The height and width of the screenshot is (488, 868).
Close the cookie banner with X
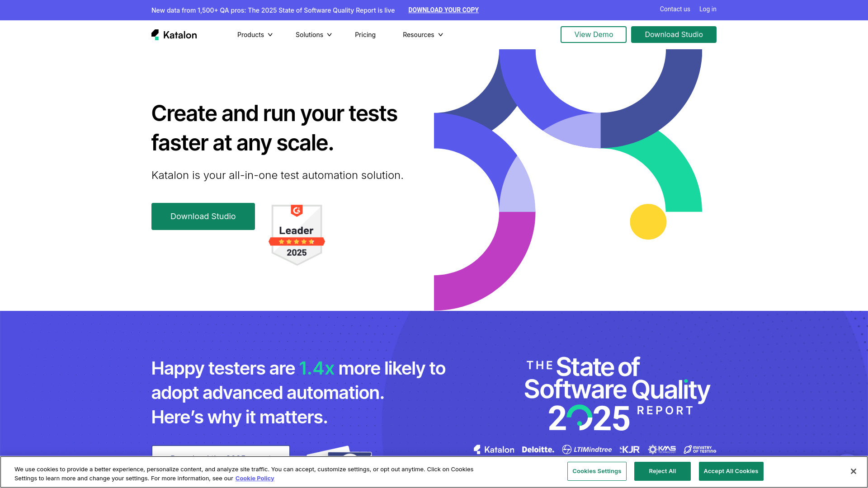853,471
